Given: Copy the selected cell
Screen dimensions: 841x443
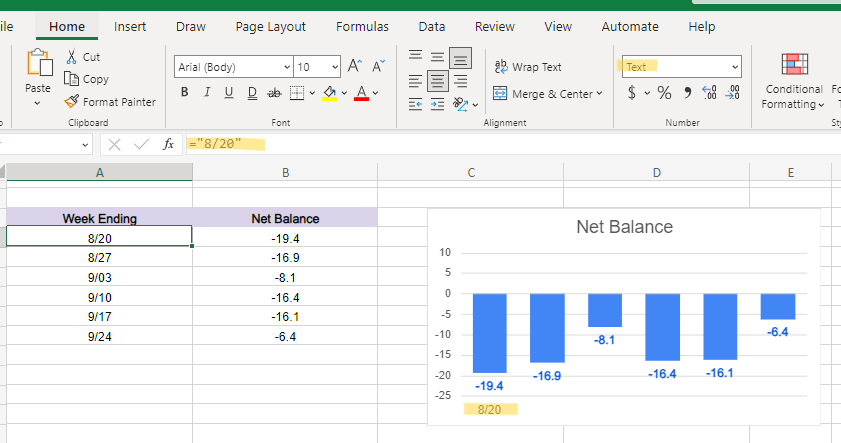Looking at the screenshot, I should [86, 79].
